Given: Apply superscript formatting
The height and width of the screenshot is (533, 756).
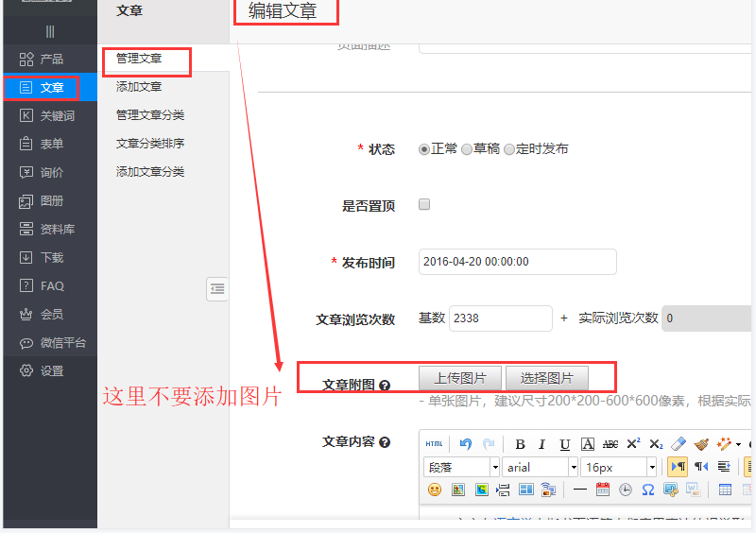Looking at the screenshot, I should click(633, 444).
